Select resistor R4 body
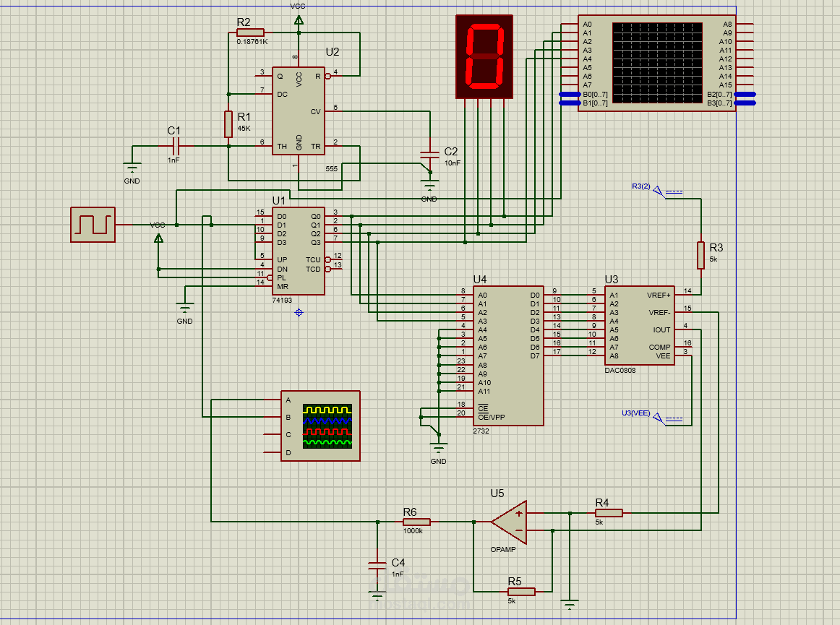Screen dimensions: 840x625 pyautogui.click(x=609, y=513)
